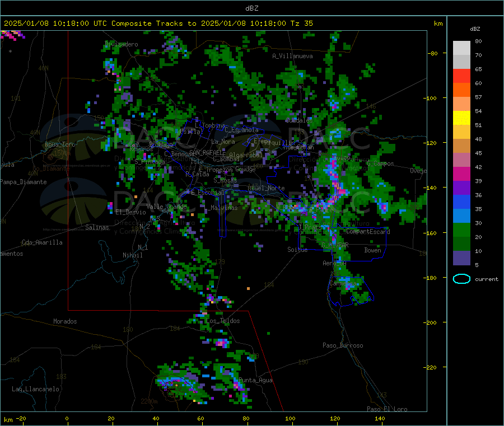Click the Malvinas map label
Screen dimensions: 504x426
[x=222, y=208]
